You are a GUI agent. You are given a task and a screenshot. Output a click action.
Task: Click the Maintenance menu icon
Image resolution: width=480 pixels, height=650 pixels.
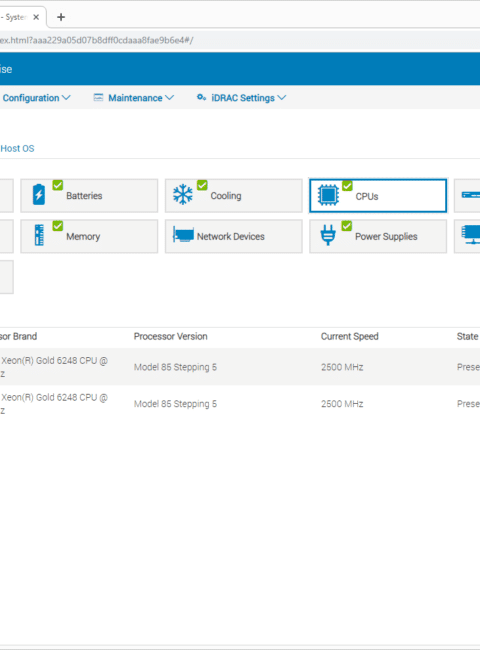[x=98, y=97]
